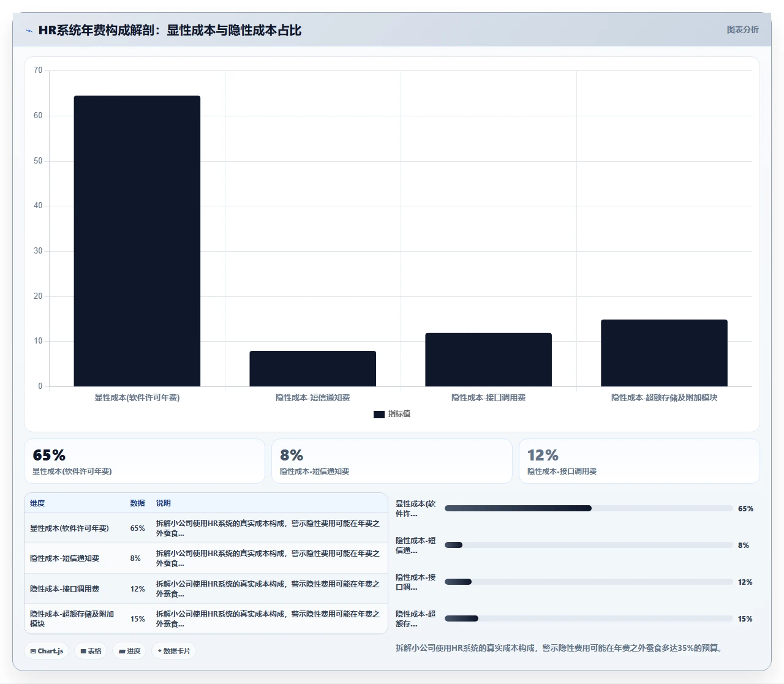Click the progress label 隐性成本-超额存…
Viewport: 784px width, 684px height.
[x=416, y=619]
